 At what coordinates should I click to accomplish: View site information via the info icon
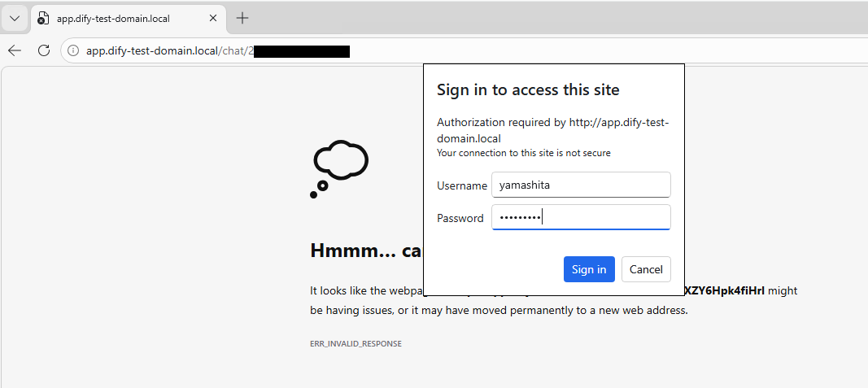[72, 51]
